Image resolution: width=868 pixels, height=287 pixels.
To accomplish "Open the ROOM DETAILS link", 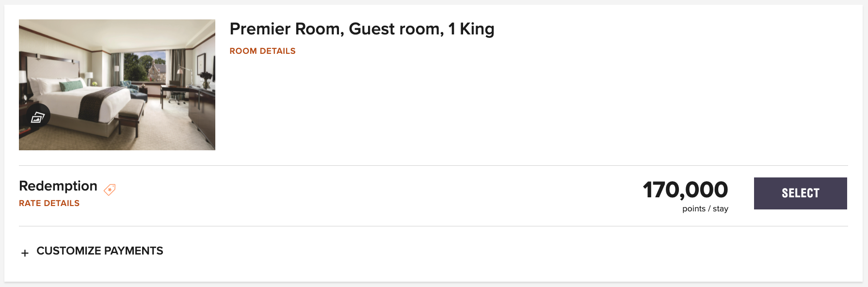I will click(262, 51).
